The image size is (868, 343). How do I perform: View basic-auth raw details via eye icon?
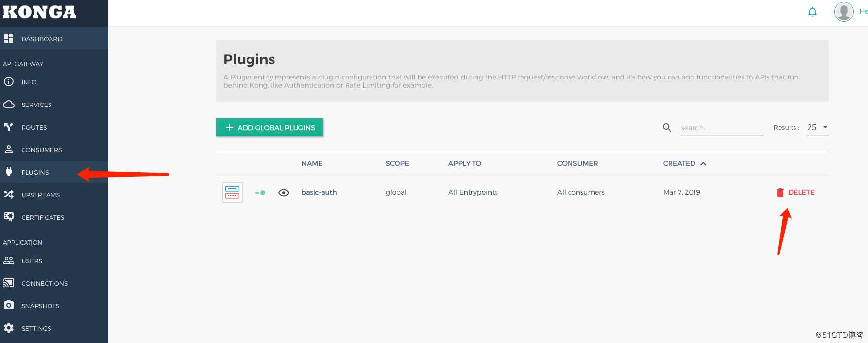point(284,193)
